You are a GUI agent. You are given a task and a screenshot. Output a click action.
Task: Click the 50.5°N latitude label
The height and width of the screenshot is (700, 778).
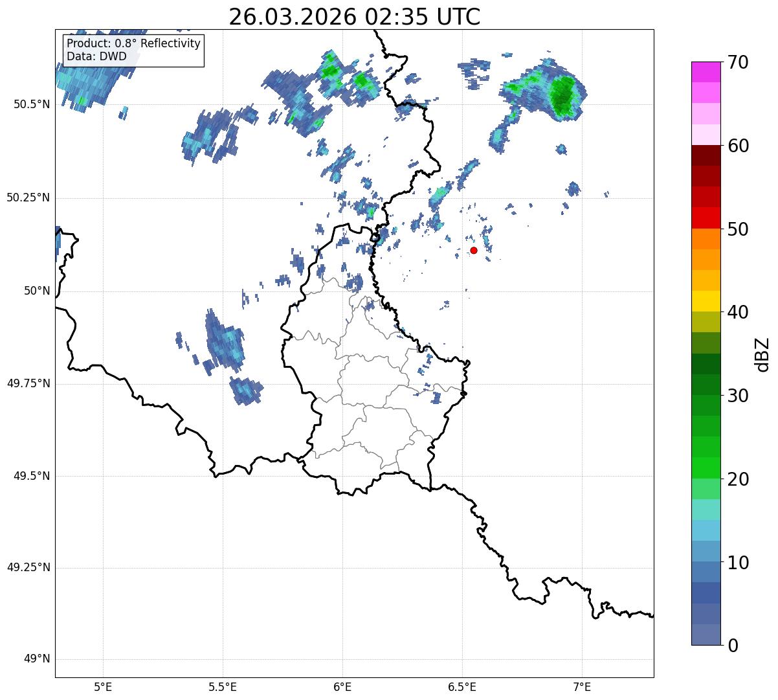pyautogui.click(x=32, y=104)
